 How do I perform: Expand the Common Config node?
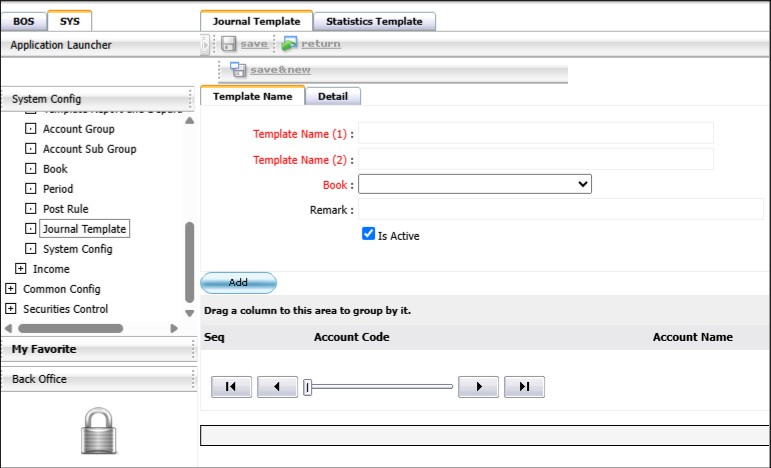(11, 289)
